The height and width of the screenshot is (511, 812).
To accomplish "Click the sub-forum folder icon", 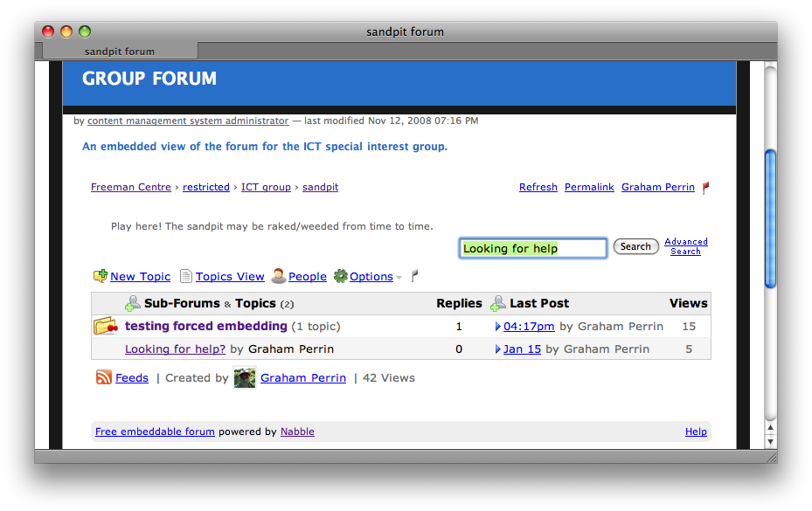I will [x=106, y=327].
